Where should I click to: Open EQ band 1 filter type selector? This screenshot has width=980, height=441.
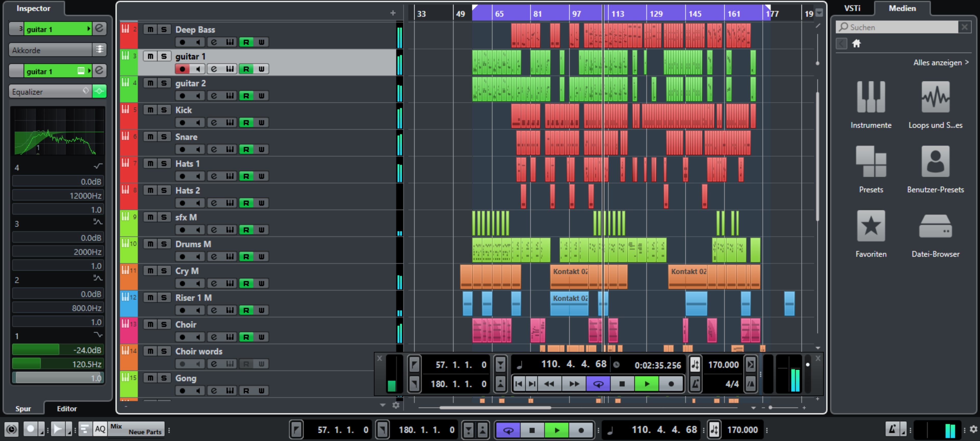point(98,335)
